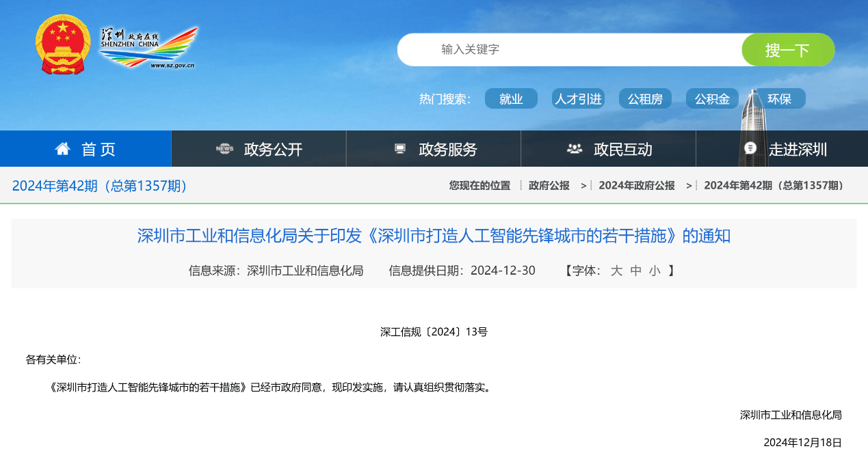Image resolution: width=868 pixels, height=453 pixels.
Task: Select the 就业 hot search tag
Action: point(511,99)
